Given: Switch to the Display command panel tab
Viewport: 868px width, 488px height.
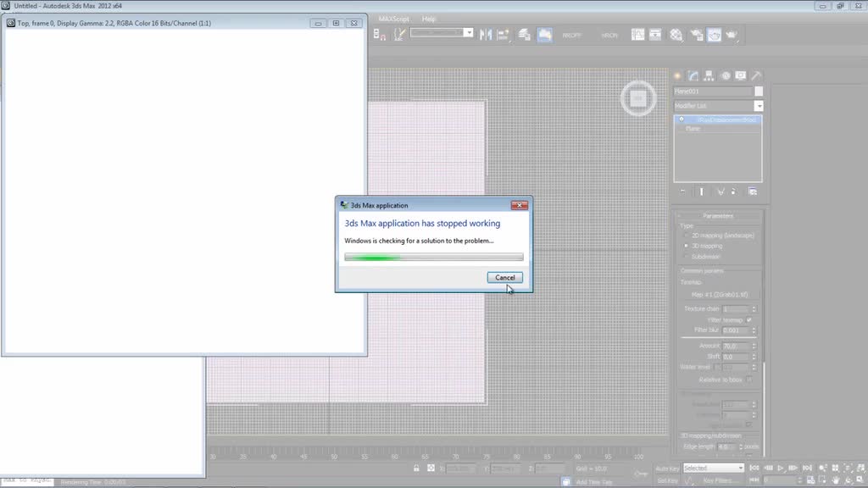Looking at the screenshot, I should tap(741, 75).
